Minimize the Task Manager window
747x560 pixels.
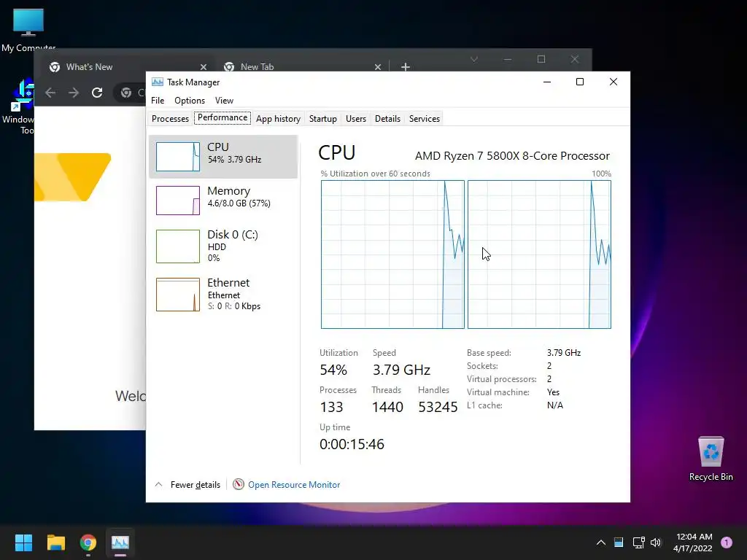click(547, 82)
